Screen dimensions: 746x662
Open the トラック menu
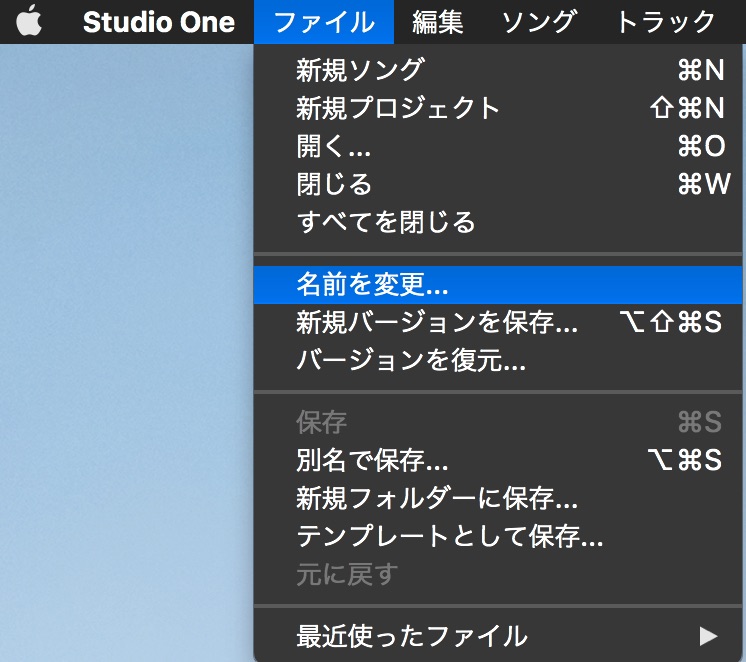(665, 22)
